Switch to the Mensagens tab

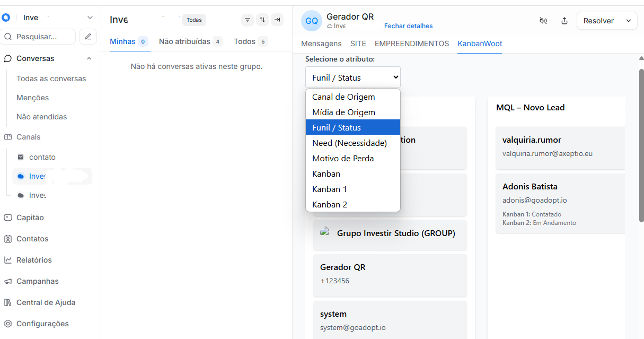(321, 44)
